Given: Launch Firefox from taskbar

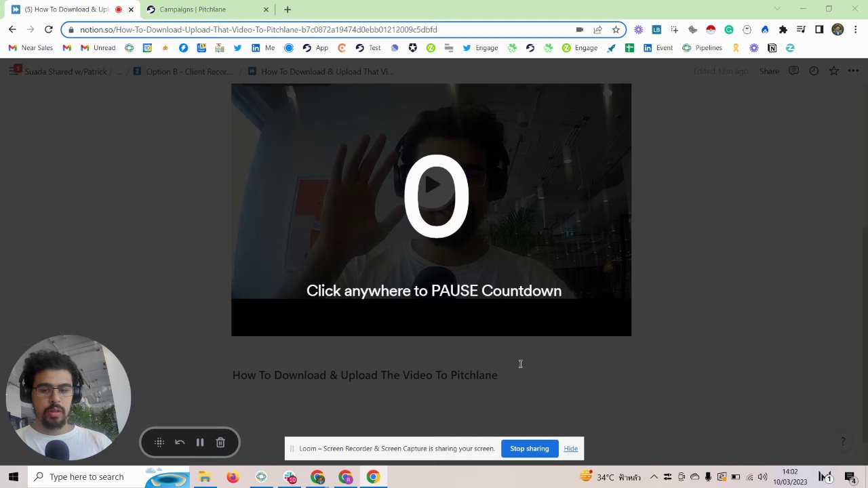Looking at the screenshot, I should click(233, 477).
